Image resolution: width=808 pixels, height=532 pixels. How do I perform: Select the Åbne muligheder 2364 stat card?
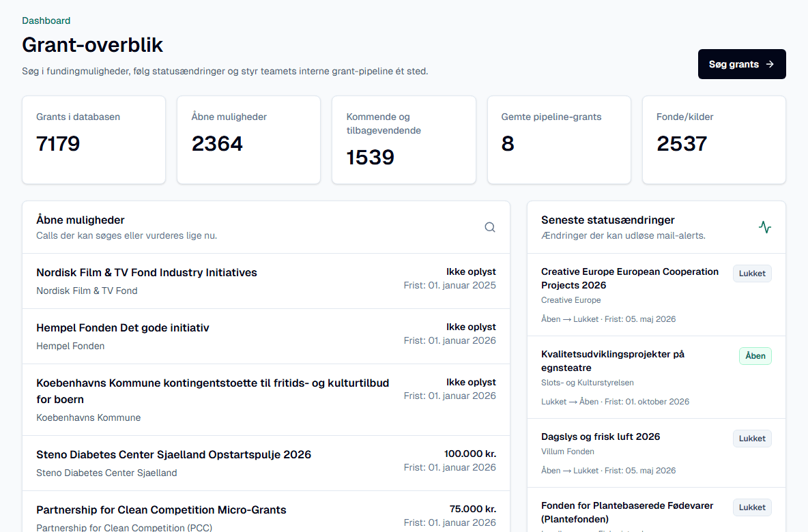click(248, 140)
